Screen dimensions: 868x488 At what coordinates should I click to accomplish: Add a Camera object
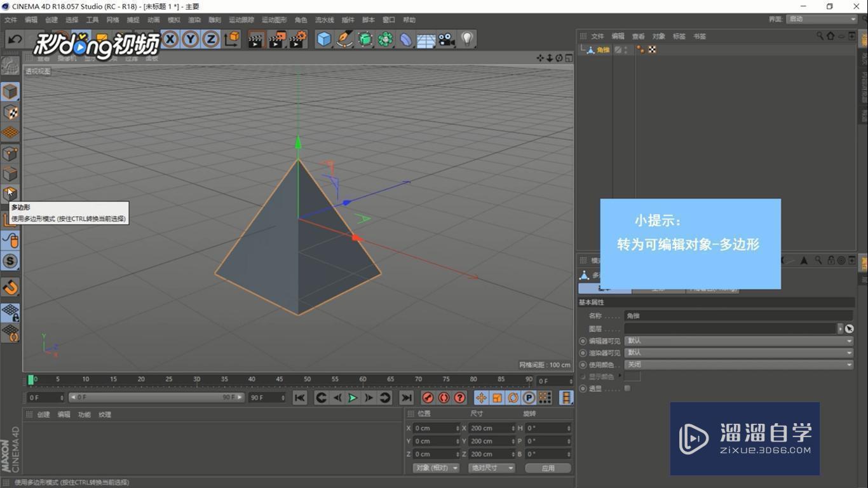(x=445, y=39)
